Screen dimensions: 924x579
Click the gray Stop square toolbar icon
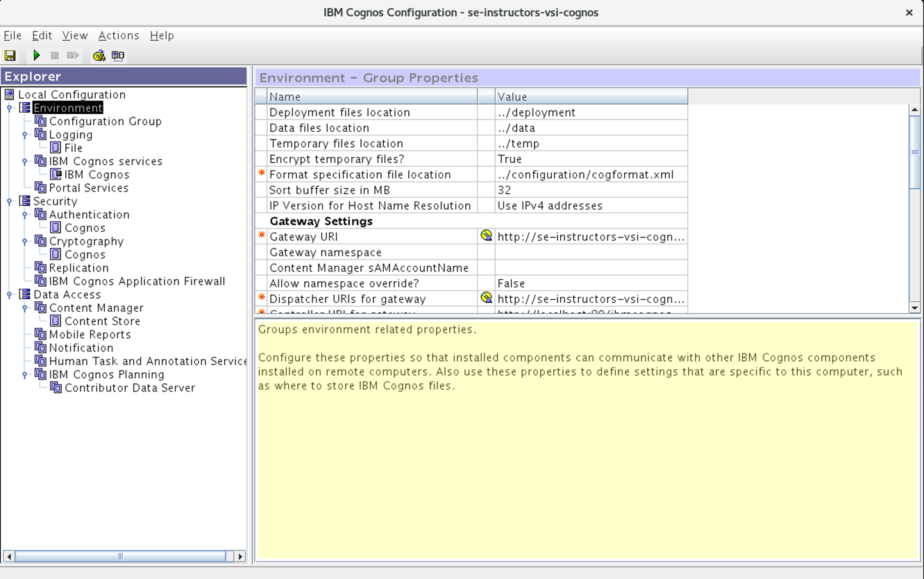(55, 56)
